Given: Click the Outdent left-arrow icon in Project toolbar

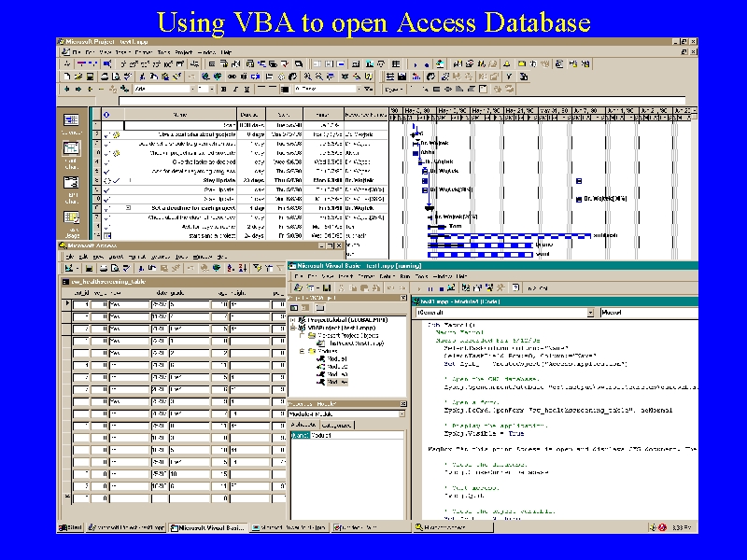Looking at the screenshot, I should [66, 89].
